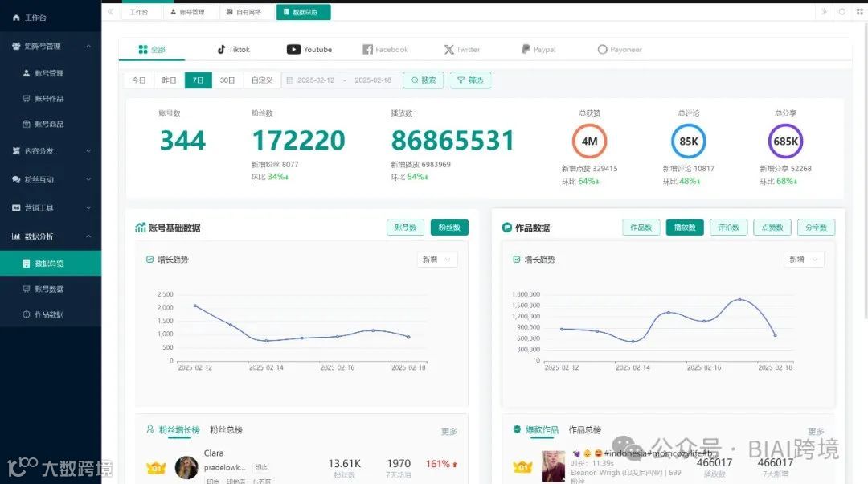Expand the 粉丝互动 sidebar group
This screenshot has width=868, height=484.
tap(51, 178)
